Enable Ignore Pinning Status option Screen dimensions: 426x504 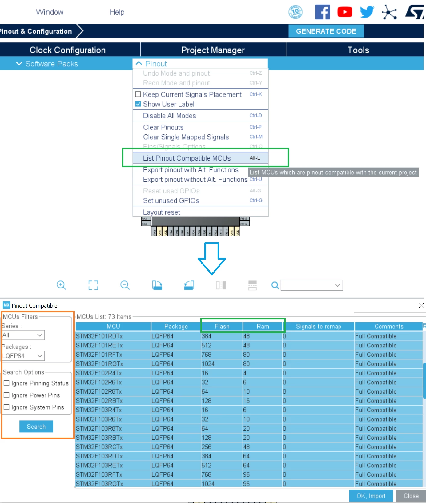[x=6, y=383]
